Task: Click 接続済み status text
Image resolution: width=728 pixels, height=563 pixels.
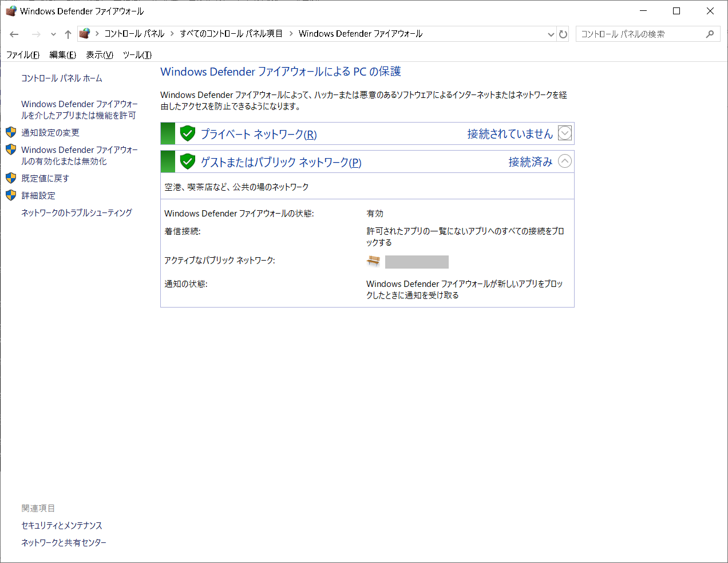Action: pyautogui.click(x=531, y=162)
